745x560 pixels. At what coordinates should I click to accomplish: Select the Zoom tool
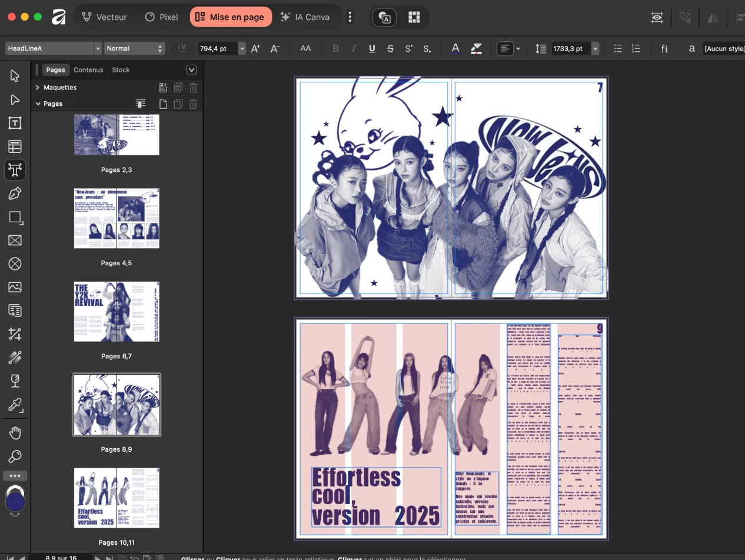[x=15, y=456]
